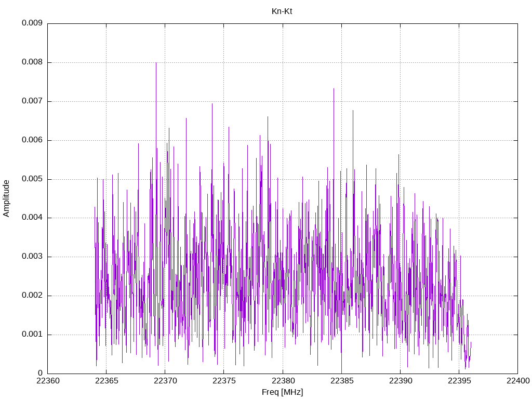This screenshot has height=399, width=532.
Task: Click x-axis tick label 22375
Action: tap(224, 381)
